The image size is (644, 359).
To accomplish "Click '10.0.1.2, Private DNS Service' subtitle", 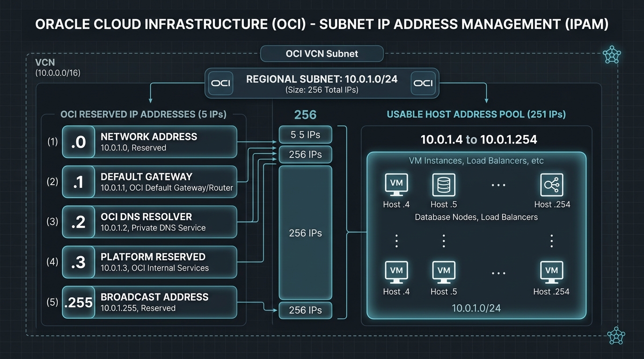I will (153, 228).
